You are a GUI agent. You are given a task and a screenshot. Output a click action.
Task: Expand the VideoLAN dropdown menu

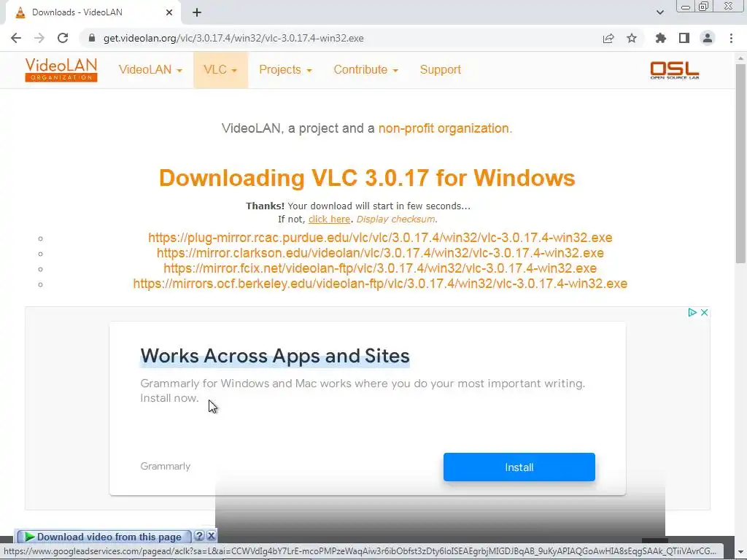tap(150, 69)
